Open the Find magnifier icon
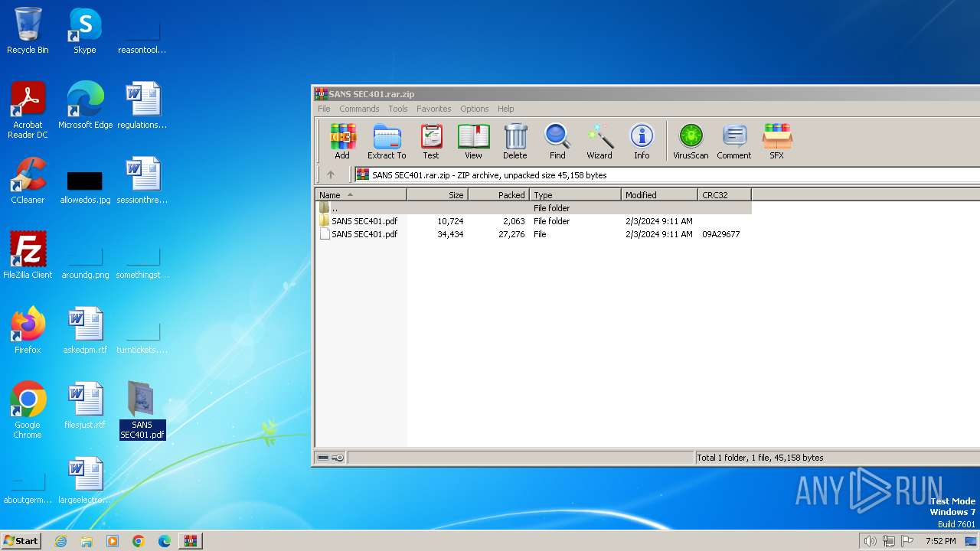This screenshot has width=980, height=551. (557, 142)
